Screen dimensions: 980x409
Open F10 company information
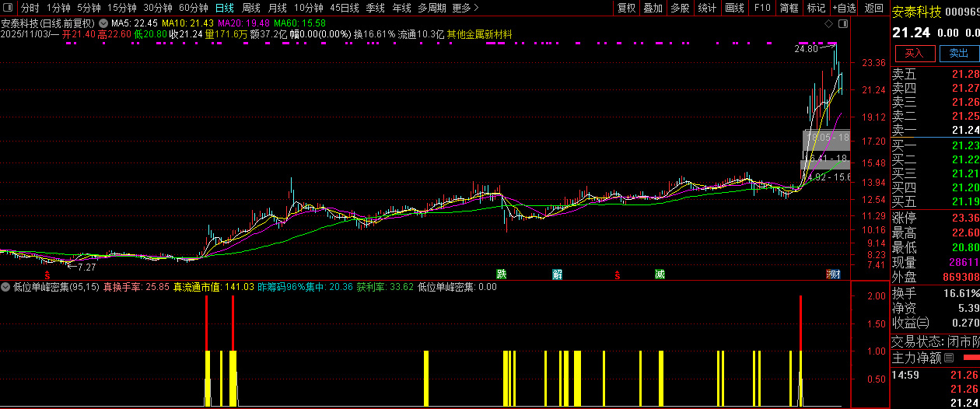(761, 8)
